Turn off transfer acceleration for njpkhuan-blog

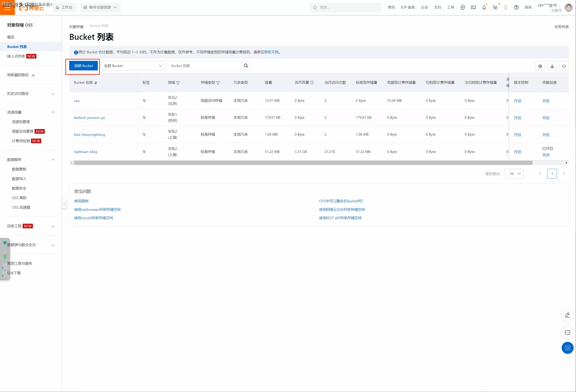pyautogui.click(x=546, y=155)
